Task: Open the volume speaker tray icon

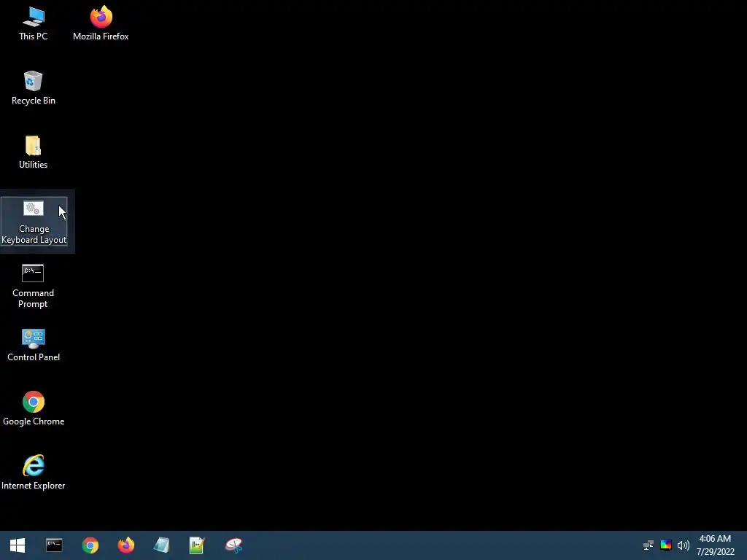Action: (683, 545)
